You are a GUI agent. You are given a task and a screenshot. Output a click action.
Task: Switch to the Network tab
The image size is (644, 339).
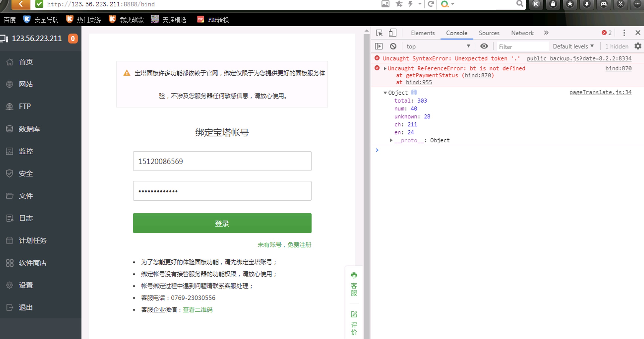[522, 33]
